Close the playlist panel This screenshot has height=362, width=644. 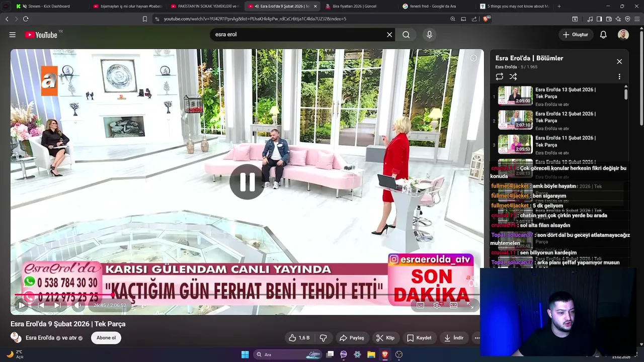tap(619, 61)
